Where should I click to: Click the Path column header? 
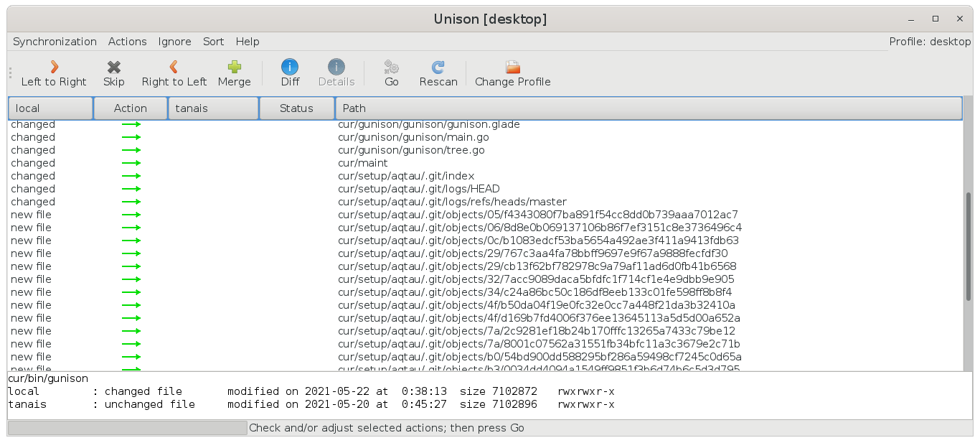pos(649,108)
